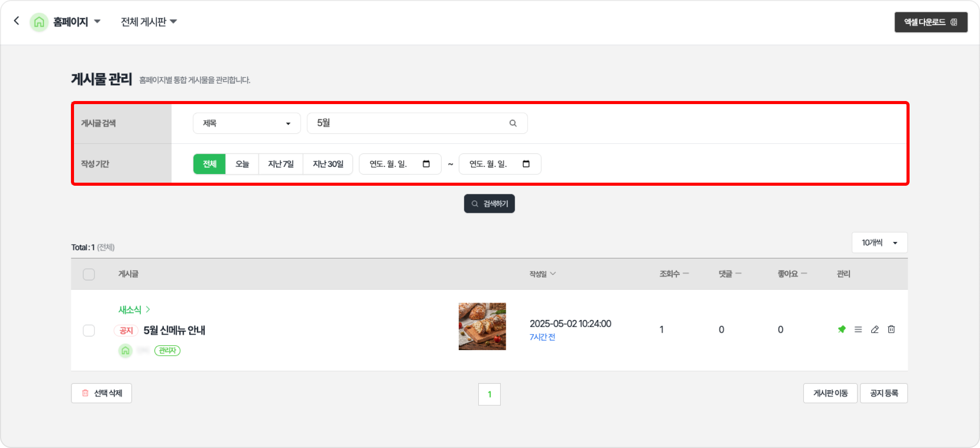Expand the 전체 게시판 board dropdown
980x448 pixels.
point(149,22)
